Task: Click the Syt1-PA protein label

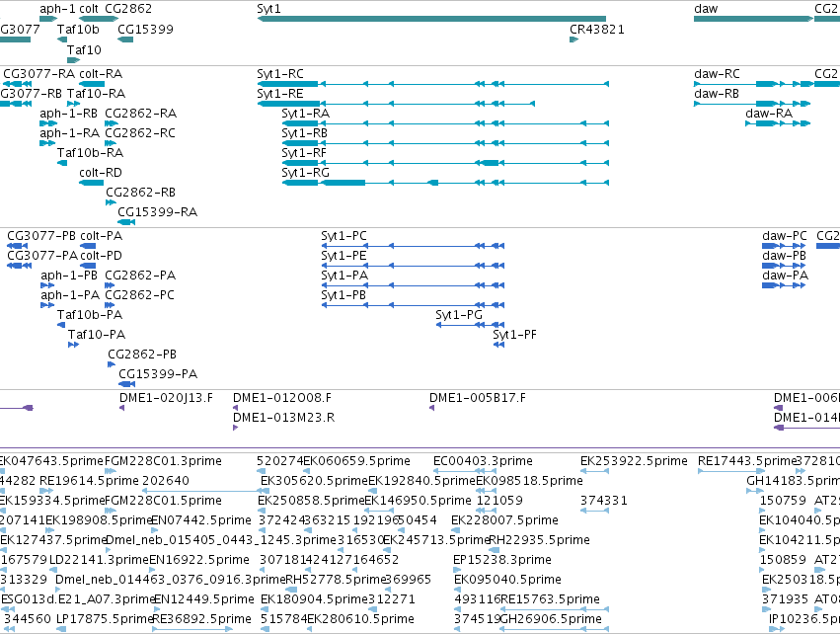Action: tap(344, 276)
